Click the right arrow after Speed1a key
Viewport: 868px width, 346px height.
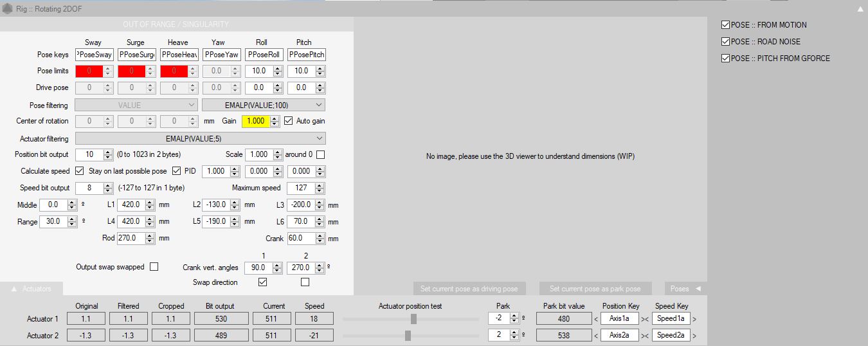click(694, 318)
